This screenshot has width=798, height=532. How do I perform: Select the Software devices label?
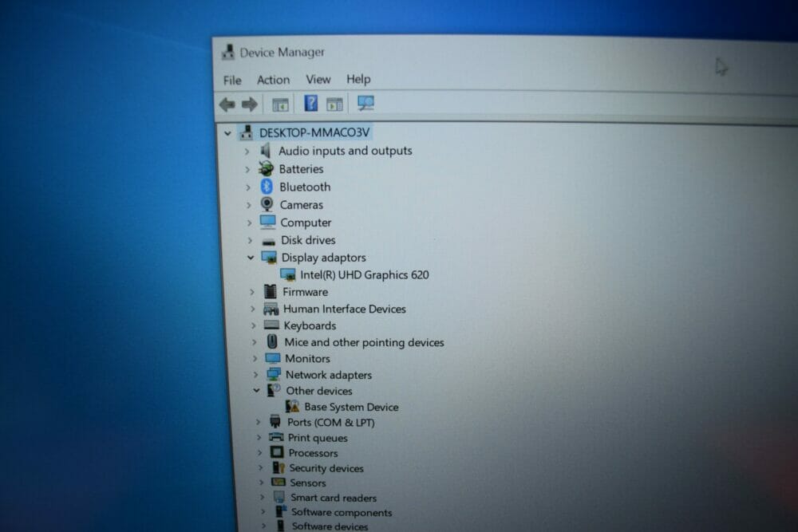(x=330, y=527)
